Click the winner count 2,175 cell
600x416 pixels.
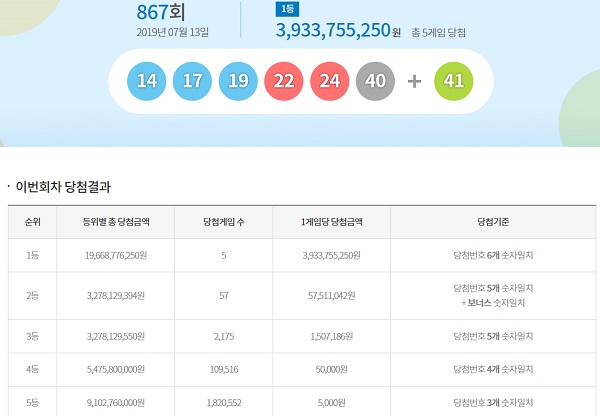[x=224, y=336]
